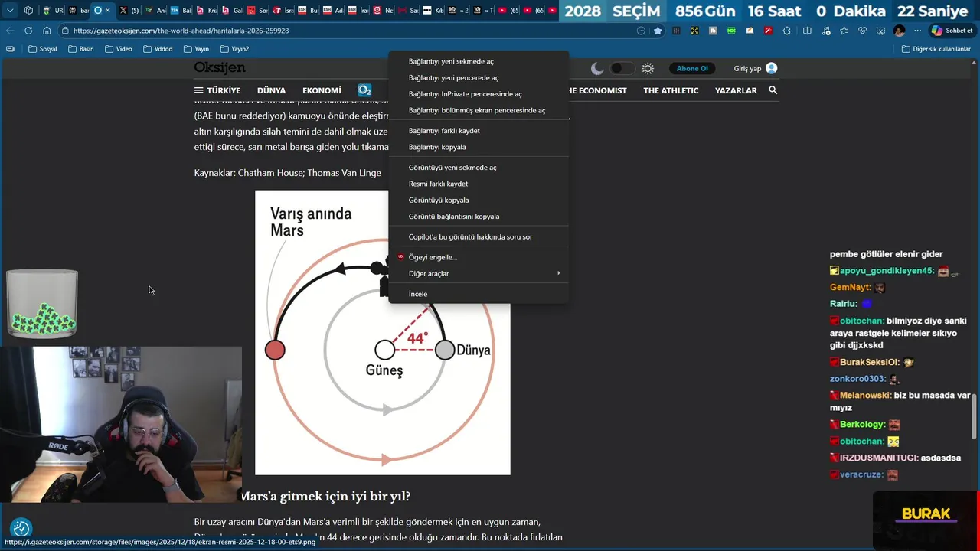Go back with the browser back arrow
The image size is (980, 551).
tap(9, 31)
